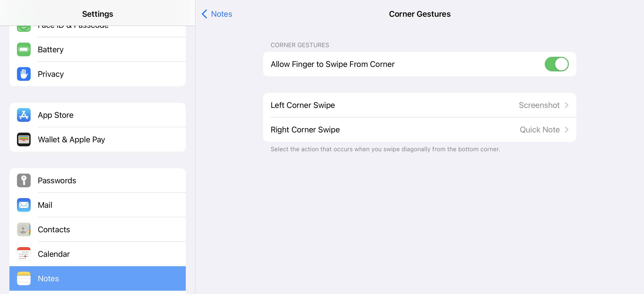Click the Calendar icon in the sidebar
The width and height of the screenshot is (644, 294).
[x=24, y=254]
